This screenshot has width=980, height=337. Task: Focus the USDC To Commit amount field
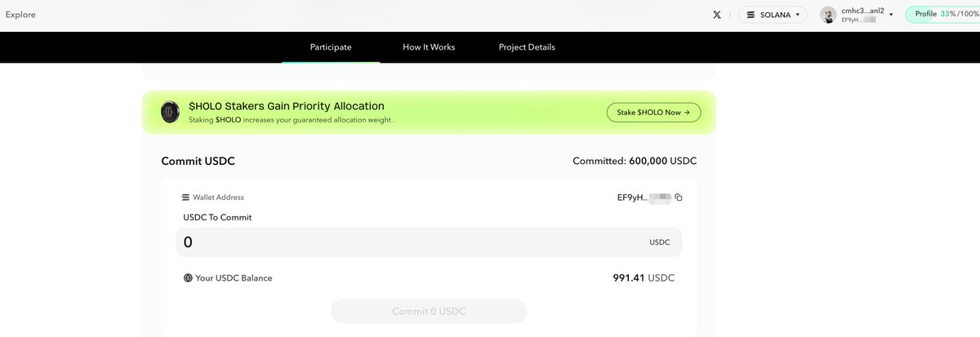(x=408, y=242)
